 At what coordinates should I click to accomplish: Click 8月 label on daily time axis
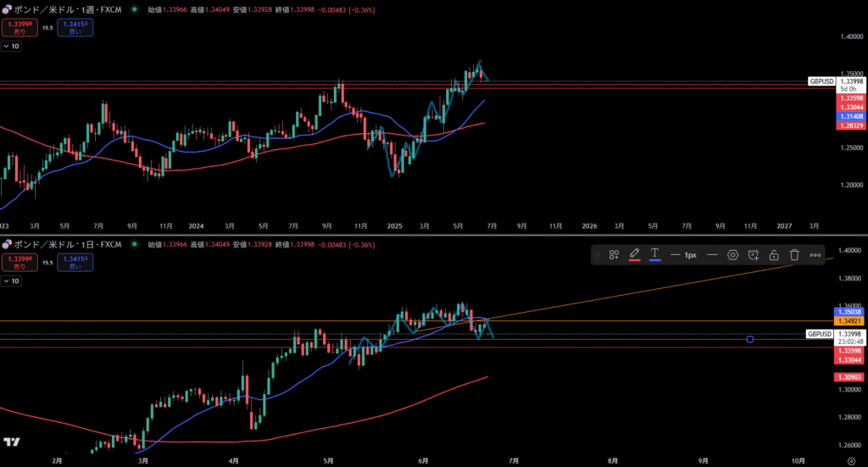point(613,461)
